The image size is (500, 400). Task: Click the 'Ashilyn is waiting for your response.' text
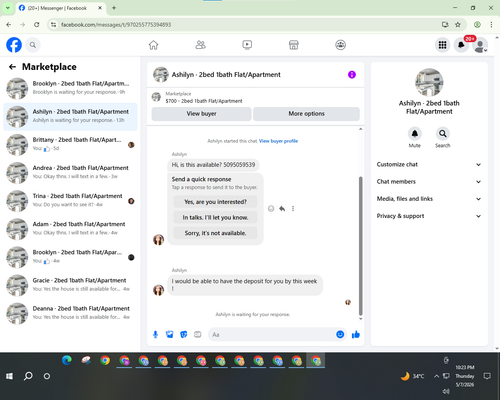[252, 314]
